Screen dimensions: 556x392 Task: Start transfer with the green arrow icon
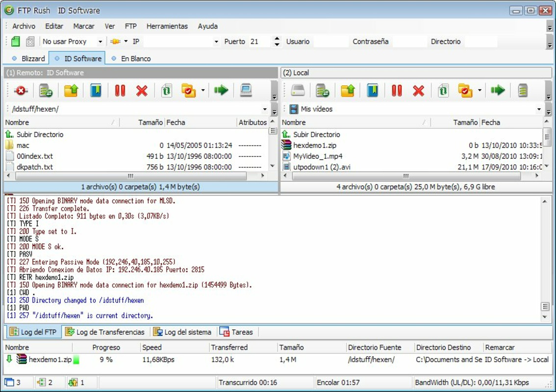222,90
